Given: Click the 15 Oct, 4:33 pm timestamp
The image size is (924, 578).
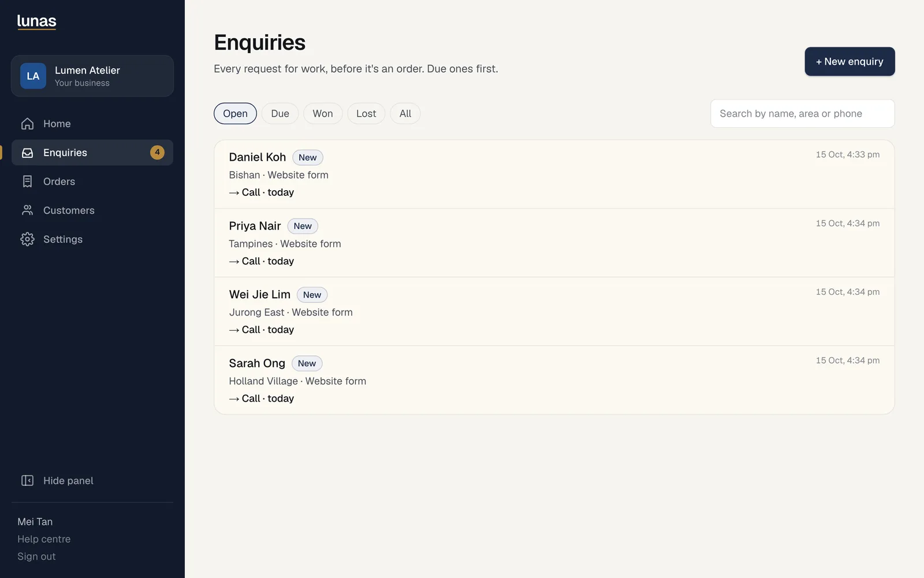Looking at the screenshot, I should pyautogui.click(x=848, y=154).
